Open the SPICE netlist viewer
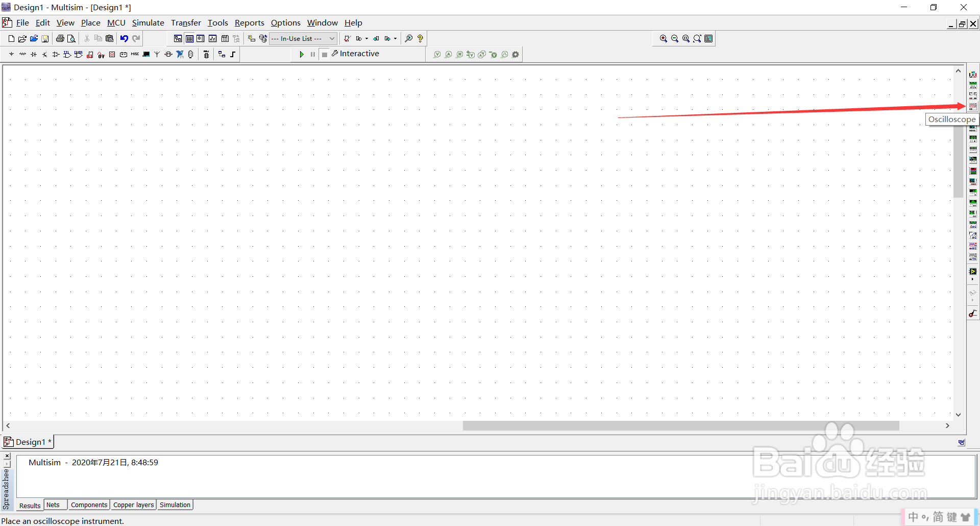Screen dimensions: 980x526 click(x=201, y=38)
